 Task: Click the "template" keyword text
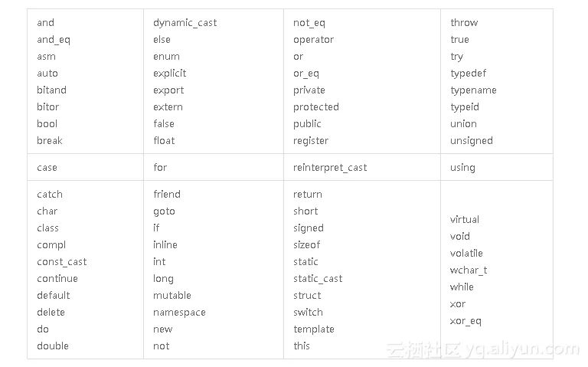click(314, 329)
